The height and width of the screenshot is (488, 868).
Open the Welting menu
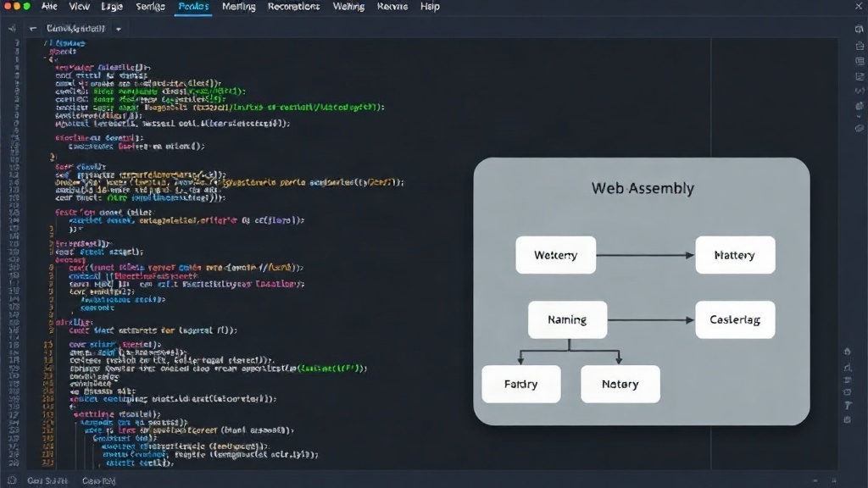click(348, 7)
